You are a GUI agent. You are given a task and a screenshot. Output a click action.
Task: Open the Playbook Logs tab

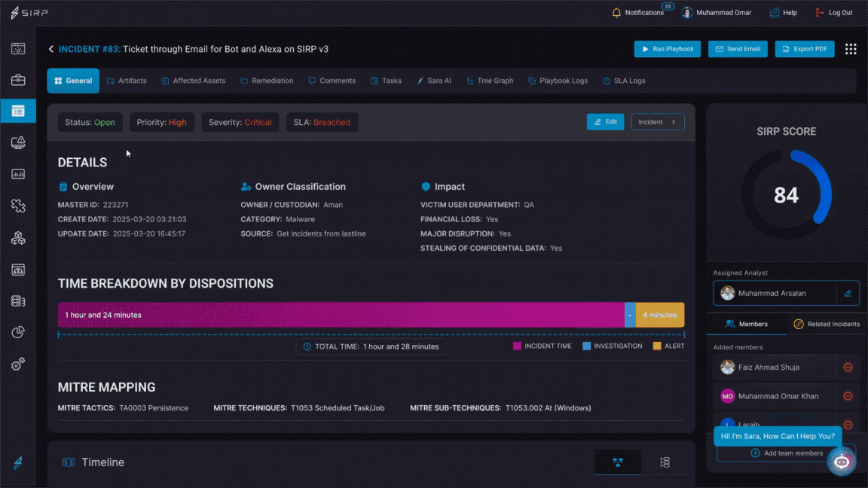[558, 81]
